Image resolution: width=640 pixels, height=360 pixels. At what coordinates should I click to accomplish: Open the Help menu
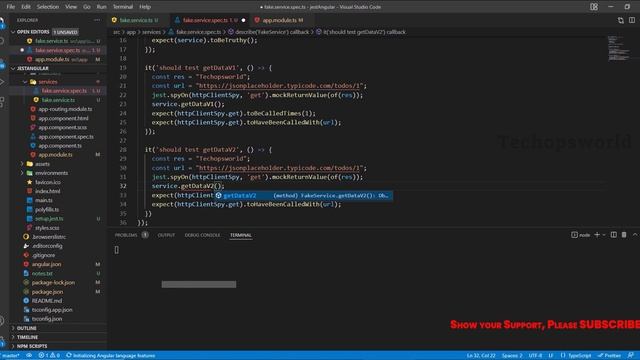point(145,7)
